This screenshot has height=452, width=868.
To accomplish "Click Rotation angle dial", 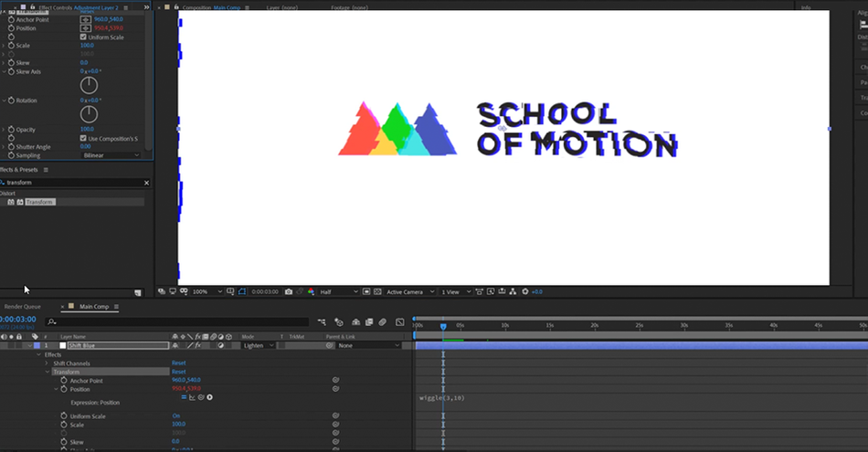I will (90, 114).
